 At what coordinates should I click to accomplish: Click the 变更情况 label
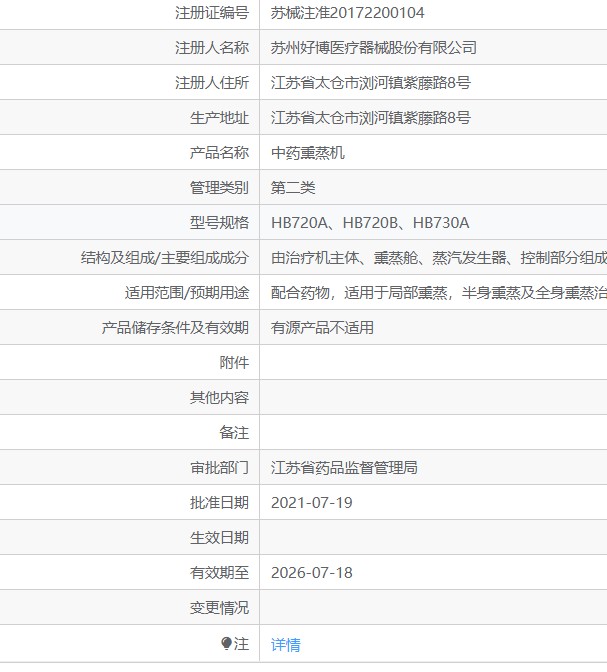pos(219,608)
